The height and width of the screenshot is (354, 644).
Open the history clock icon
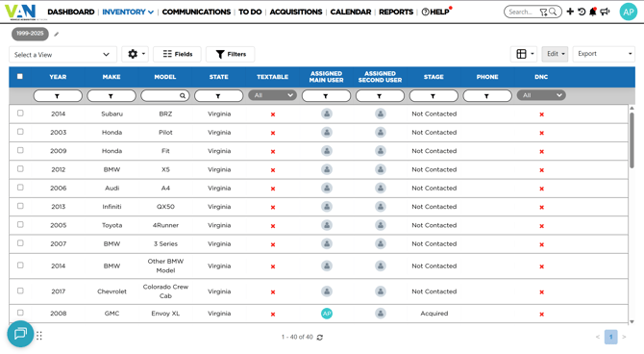[582, 12]
